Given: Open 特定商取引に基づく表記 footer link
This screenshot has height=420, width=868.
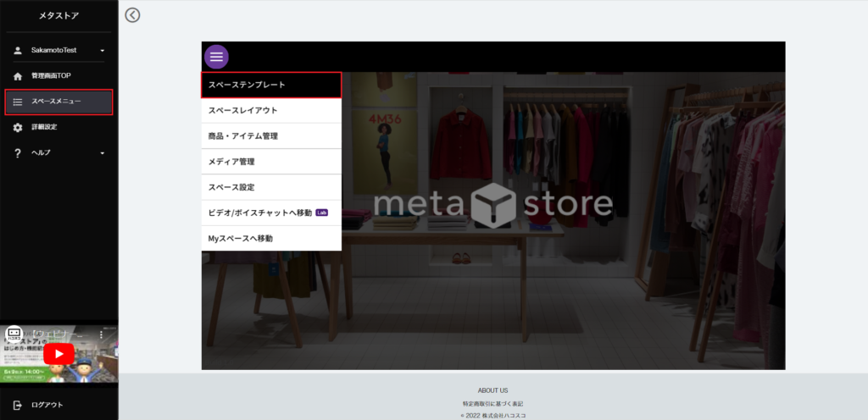Looking at the screenshot, I should [x=492, y=404].
